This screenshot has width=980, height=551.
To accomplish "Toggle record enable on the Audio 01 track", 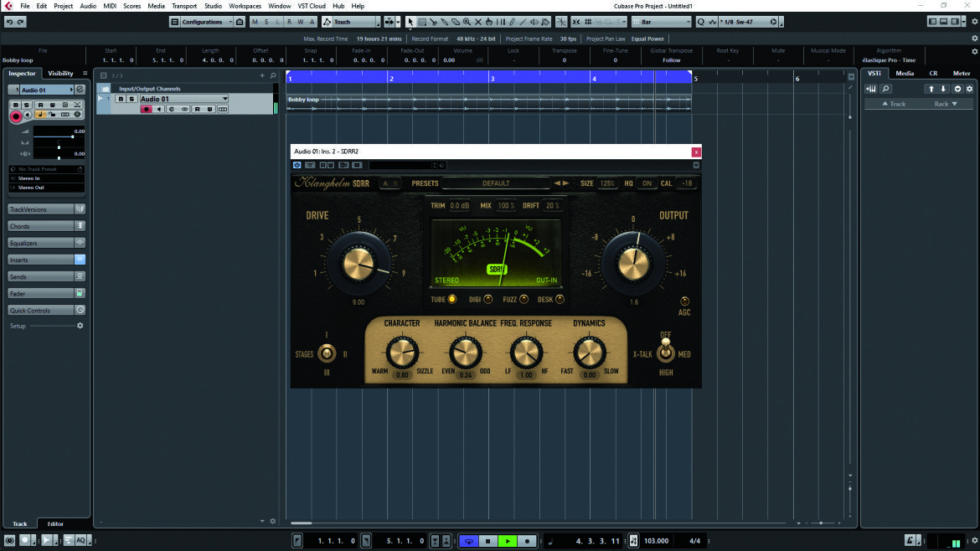I will coord(147,110).
